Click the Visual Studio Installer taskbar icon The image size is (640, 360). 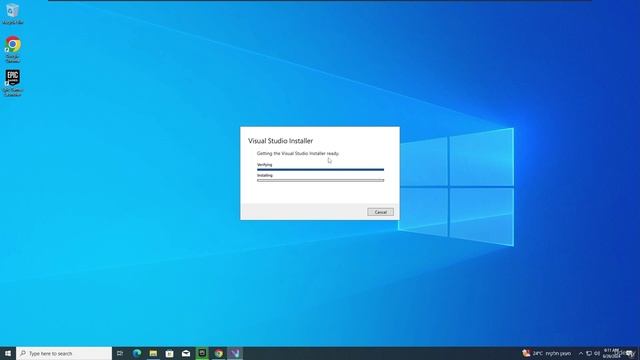click(235, 353)
